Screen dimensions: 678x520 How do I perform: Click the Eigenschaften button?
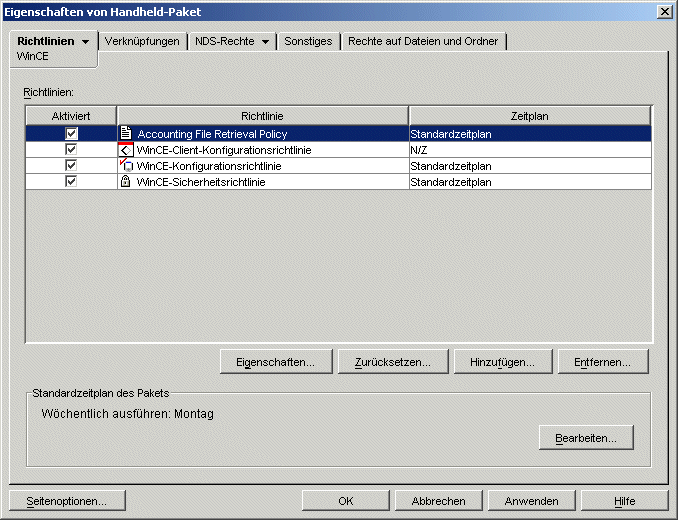coord(275,362)
